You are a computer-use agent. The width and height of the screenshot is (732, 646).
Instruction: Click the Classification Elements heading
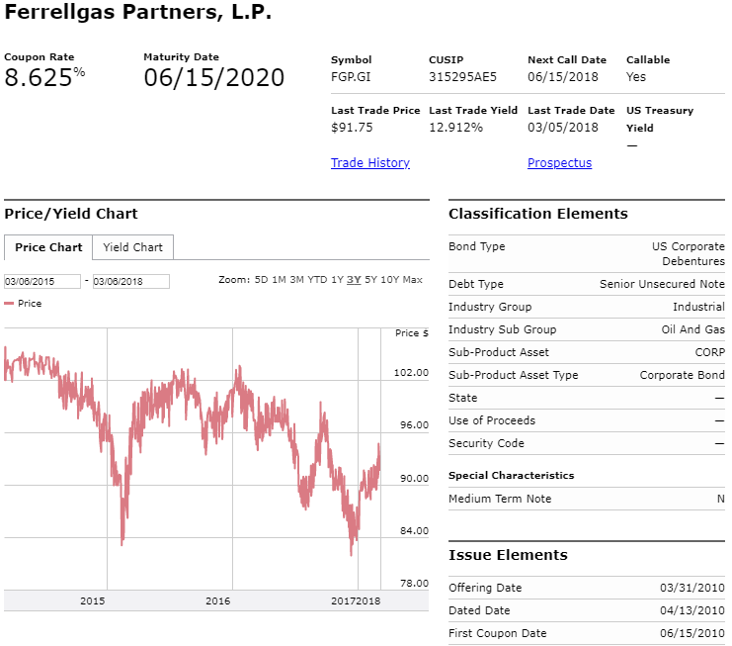tap(538, 214)
